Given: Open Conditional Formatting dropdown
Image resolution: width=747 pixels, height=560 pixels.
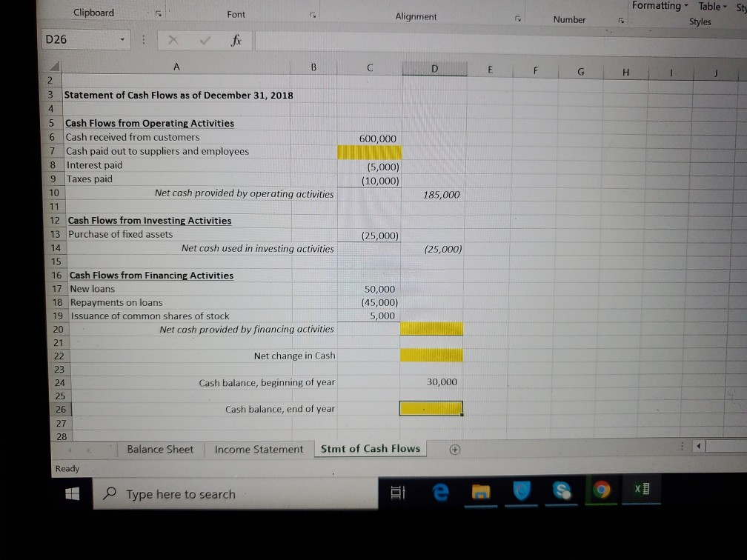Looking at the screenshot, I should 660,6.
